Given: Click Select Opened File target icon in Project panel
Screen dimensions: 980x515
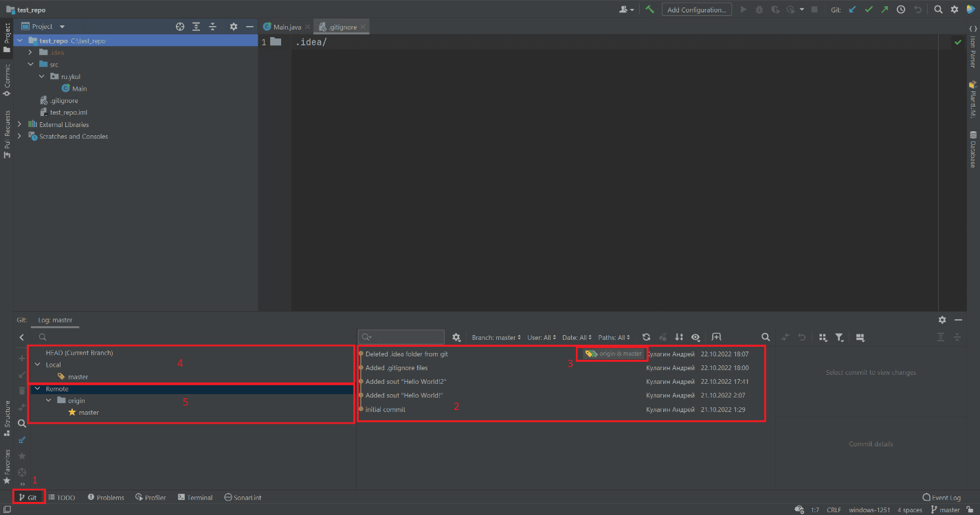Looking at the screenshot, I should pos(180,26).
